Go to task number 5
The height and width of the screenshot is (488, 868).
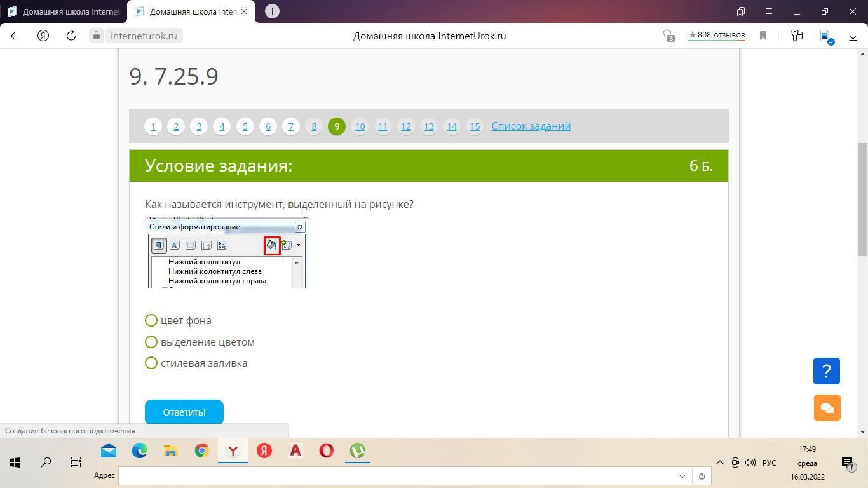(245, 126)
